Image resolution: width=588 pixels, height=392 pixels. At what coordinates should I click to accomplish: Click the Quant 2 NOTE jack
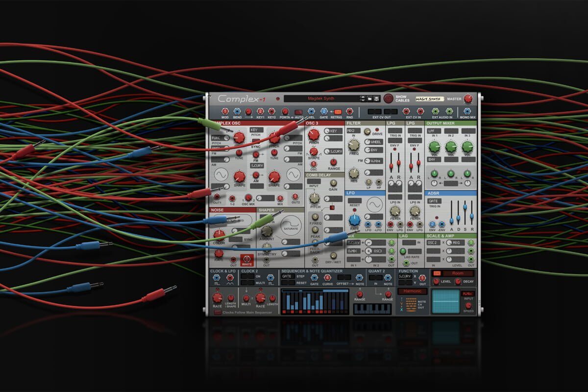pyautogui.click(x=388, y=278)
